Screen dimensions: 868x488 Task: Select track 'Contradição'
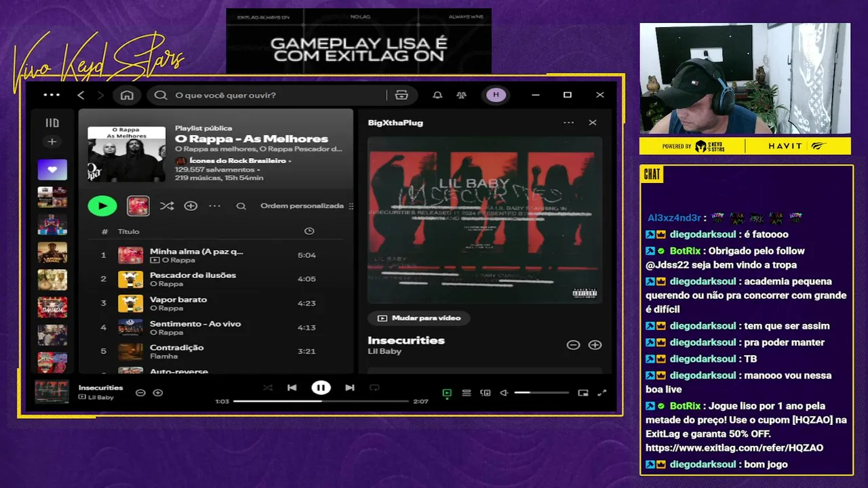tap(216, 352)
